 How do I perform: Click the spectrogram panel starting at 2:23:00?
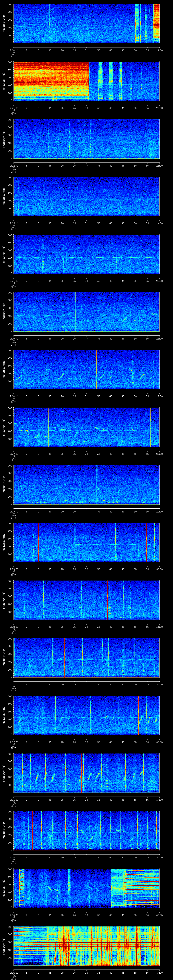86,196
